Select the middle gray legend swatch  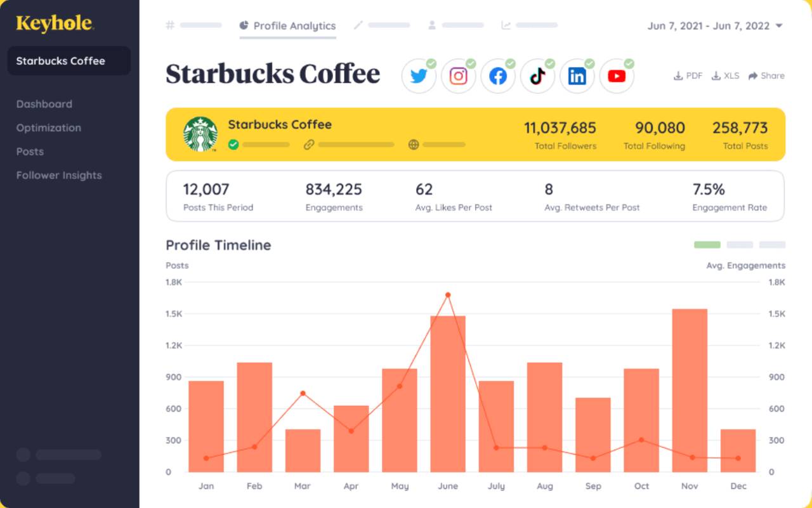click(740, 244)
